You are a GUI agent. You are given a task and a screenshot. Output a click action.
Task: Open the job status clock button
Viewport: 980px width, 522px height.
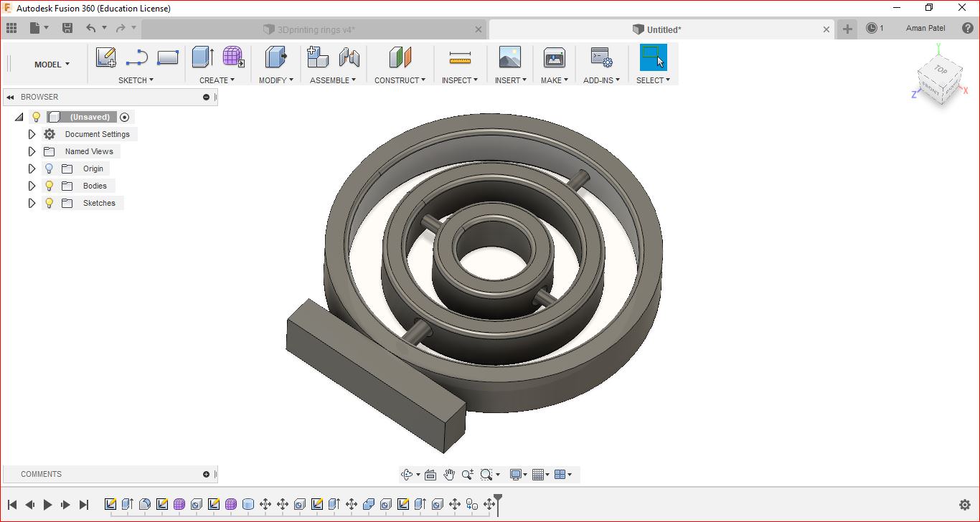pos(875,28)
